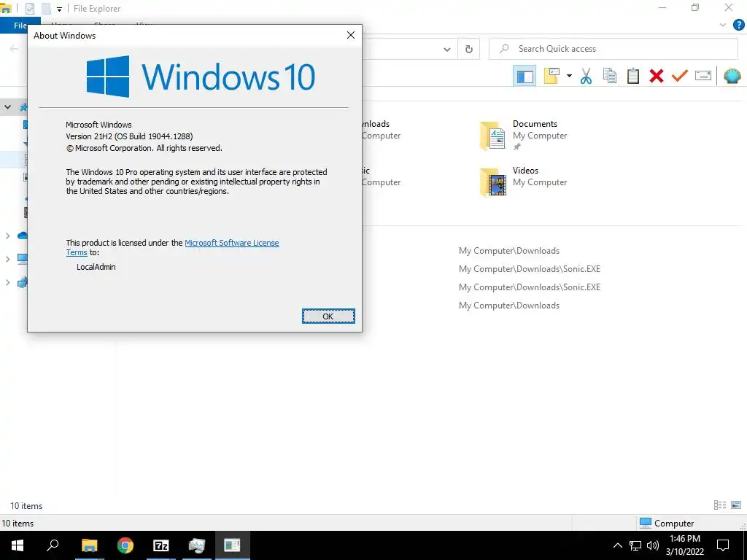Open the File ribbon tab

[20, 26]
